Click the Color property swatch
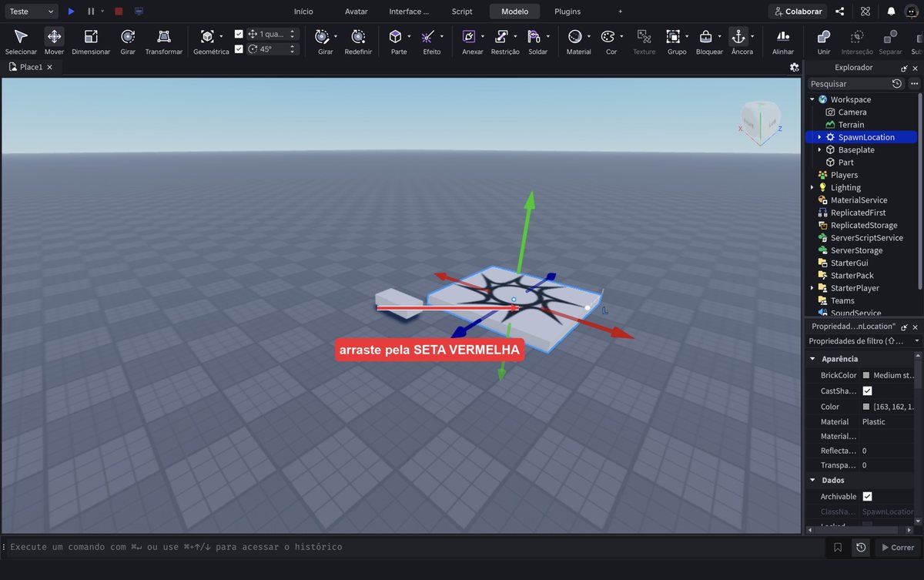 [x=866, y=407]
